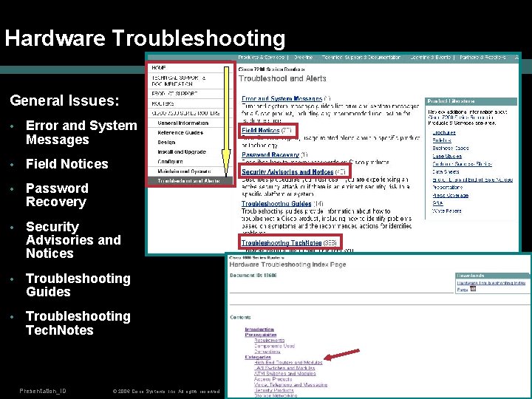Open the Password Recovery link
The image size is (532, 399).
(270, 154)
